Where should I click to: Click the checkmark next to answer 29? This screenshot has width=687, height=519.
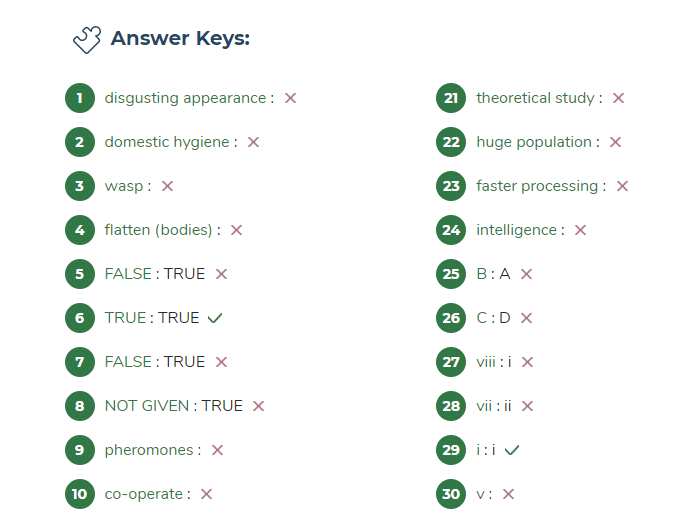(512, 450)
